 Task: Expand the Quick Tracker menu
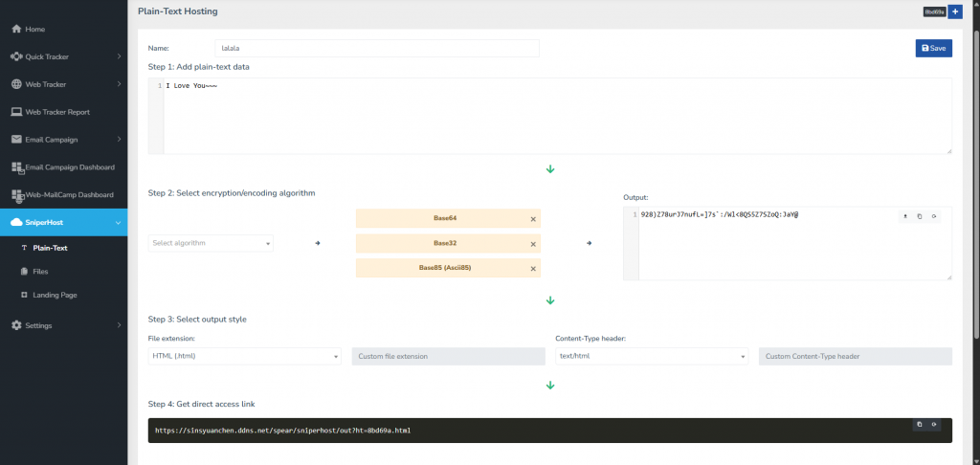63,56
